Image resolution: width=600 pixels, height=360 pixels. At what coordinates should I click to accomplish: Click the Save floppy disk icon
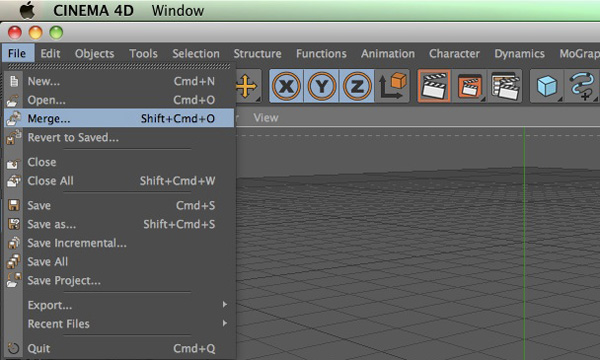point(14,205)
